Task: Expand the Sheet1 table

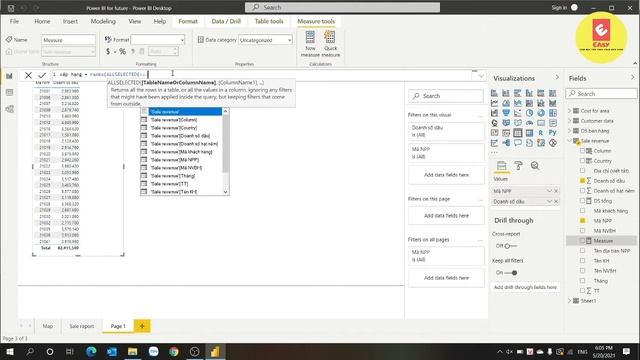Action: coord(570,301)
